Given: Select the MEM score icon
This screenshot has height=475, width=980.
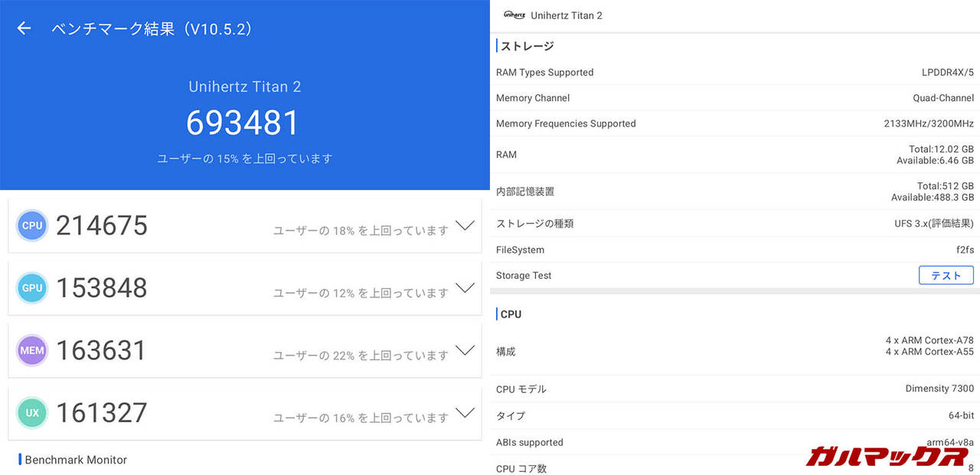Looking at the screenshot, I should (x=31, y=350).
